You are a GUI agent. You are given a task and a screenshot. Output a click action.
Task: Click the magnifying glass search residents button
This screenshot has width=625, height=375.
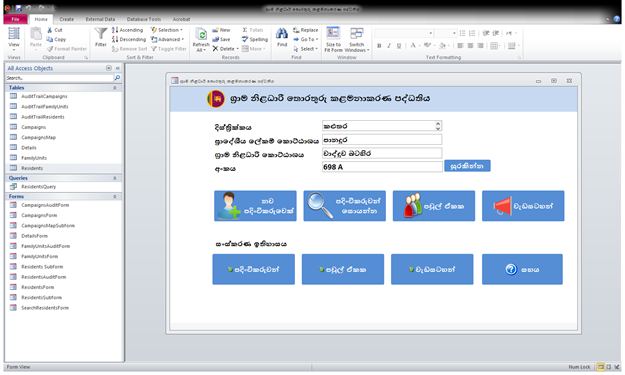(x=344, y=206)
